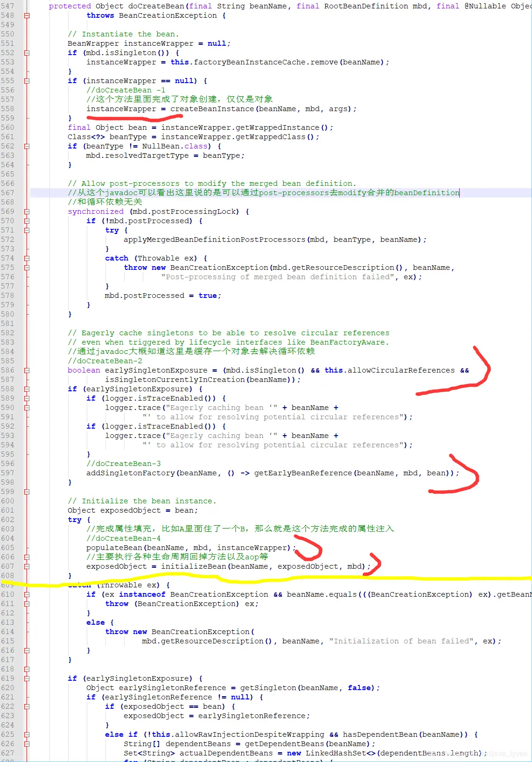
Task: Collapse fold marker at line 575
Action: tap(27, 268)
